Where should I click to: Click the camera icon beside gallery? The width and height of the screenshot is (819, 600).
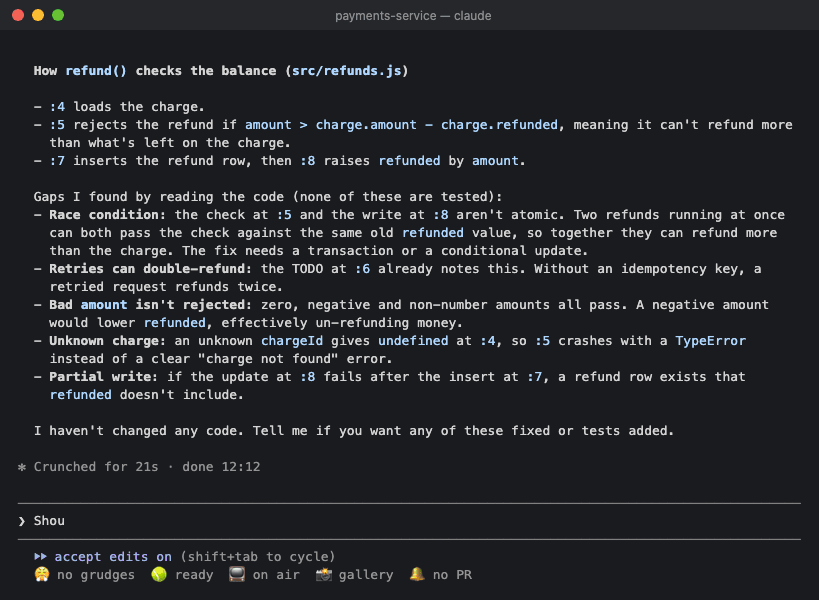[324, 574]
